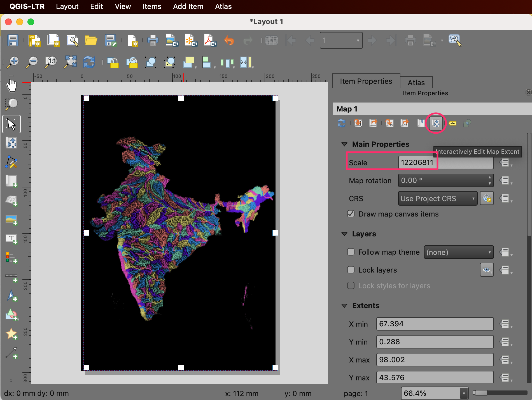Click the Add Legend tool
The height and width of the screenshot is (400, 532).
point(11,257)
